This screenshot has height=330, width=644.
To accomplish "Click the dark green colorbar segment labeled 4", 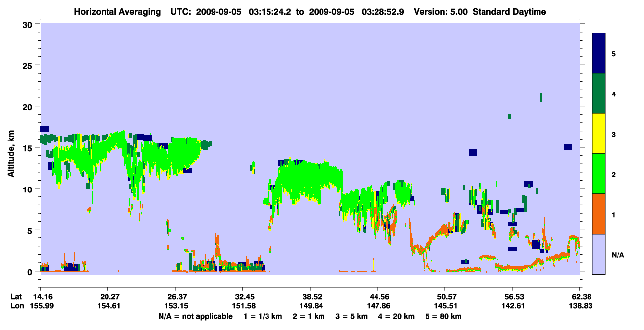I will 599,94.
